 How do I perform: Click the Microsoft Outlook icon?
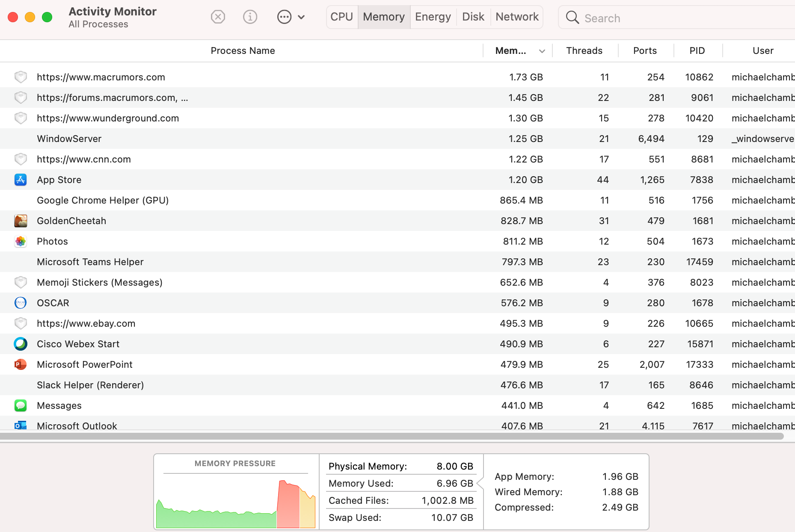tap(21, 425)
